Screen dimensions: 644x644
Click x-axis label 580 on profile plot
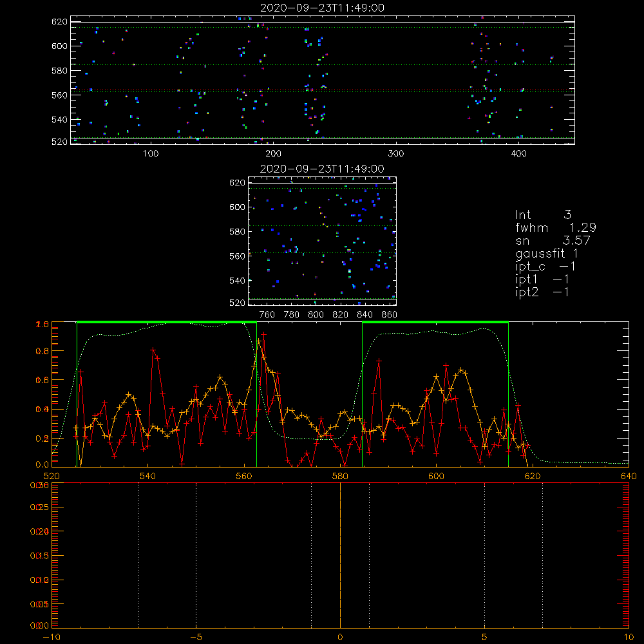click(340, 477)
